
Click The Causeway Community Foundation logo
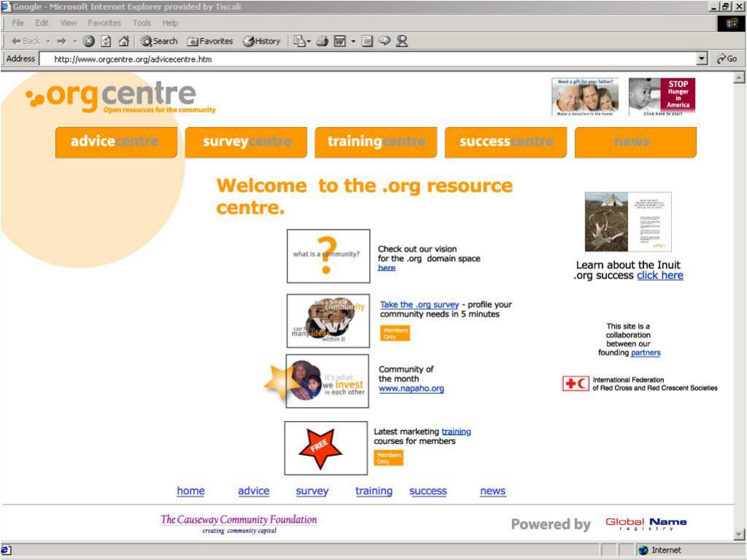tap(239, 524)
